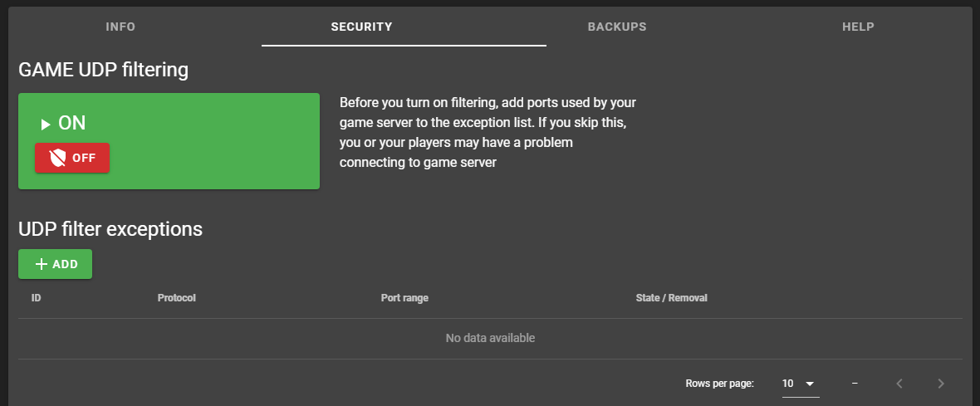Open the rows per page dropdown arrow

pos(809,384)
